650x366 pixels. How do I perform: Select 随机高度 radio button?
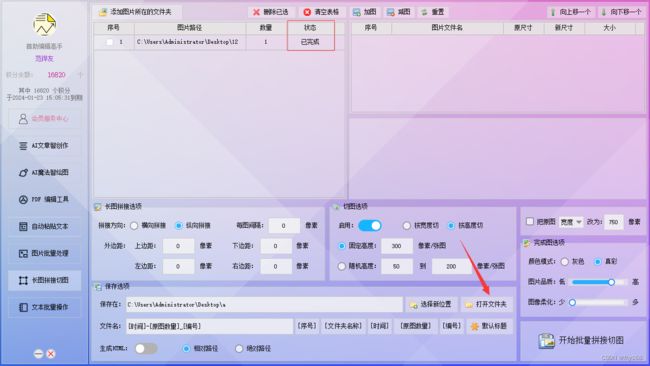point(342,266)
